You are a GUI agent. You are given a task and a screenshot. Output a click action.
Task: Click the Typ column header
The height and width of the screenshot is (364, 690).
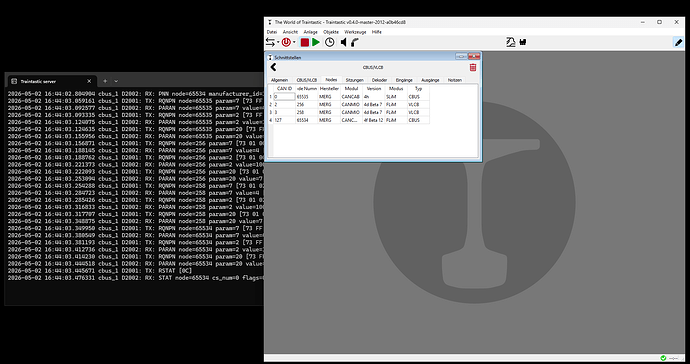418,88
